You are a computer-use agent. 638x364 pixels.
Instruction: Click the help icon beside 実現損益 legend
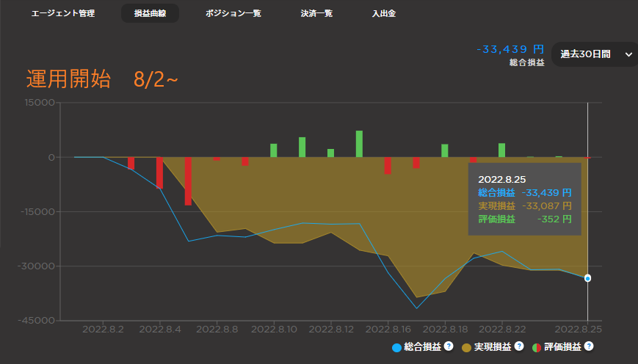(519, 346)
